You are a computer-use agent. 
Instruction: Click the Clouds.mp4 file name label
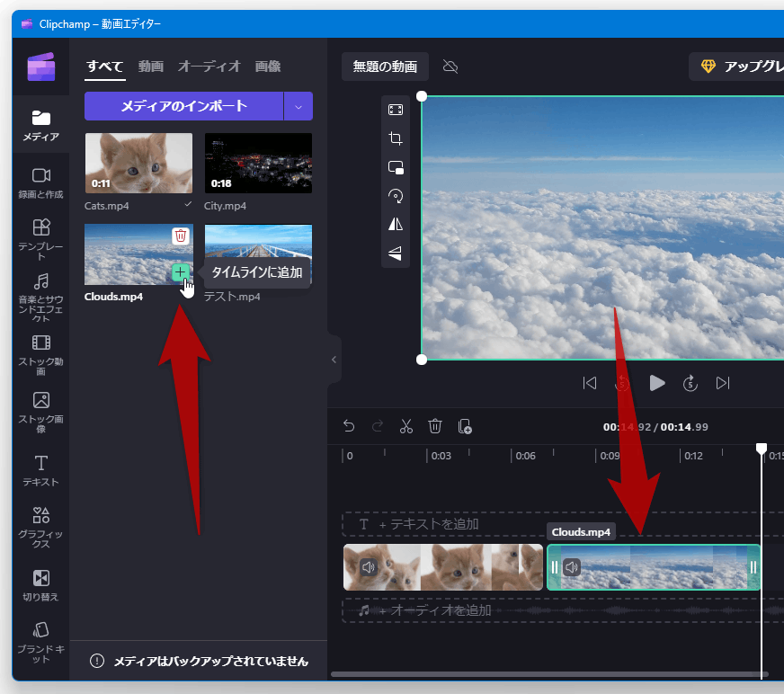(113, 297)
